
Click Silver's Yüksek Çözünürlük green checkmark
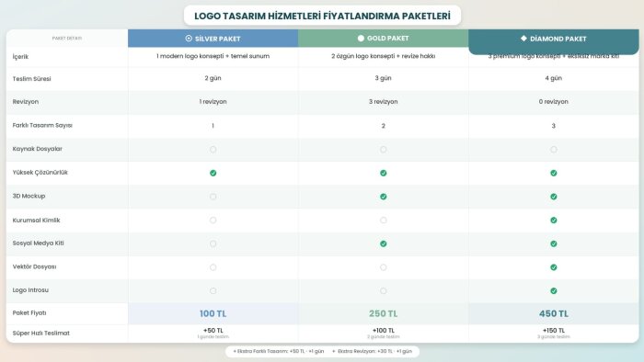click(213, 173)
